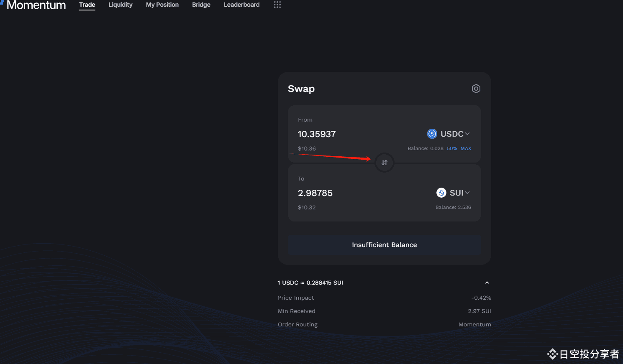
Task: Edit the To amount 2.98785
Action: (315, 193)
